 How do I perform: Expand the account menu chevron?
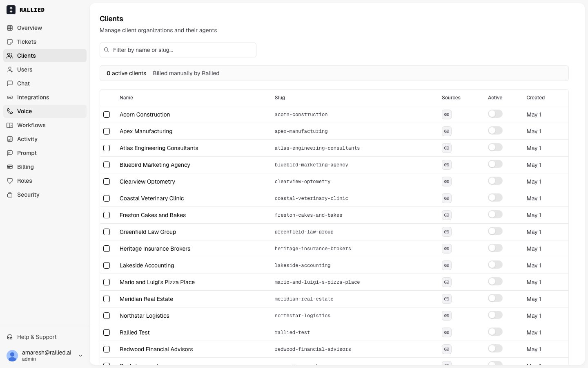(80, 356)
